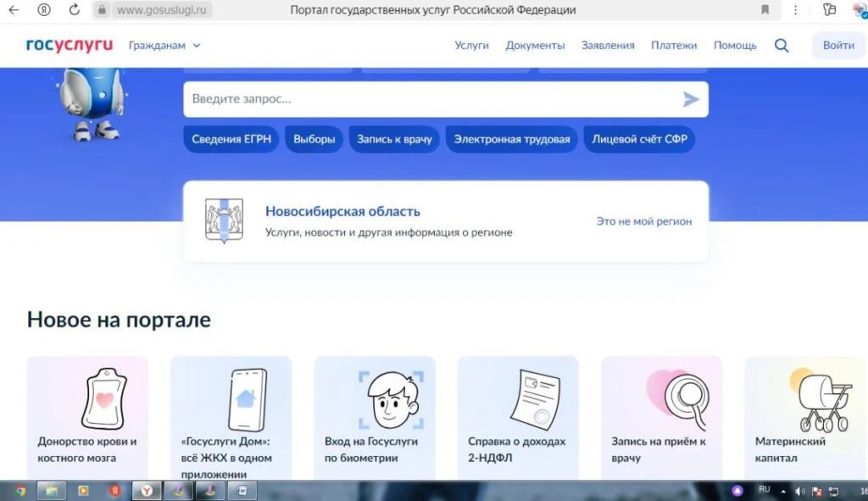The image size is (868, 501).
Task: Open the Запись на приём к врачу card
Action: coord(661,418)
